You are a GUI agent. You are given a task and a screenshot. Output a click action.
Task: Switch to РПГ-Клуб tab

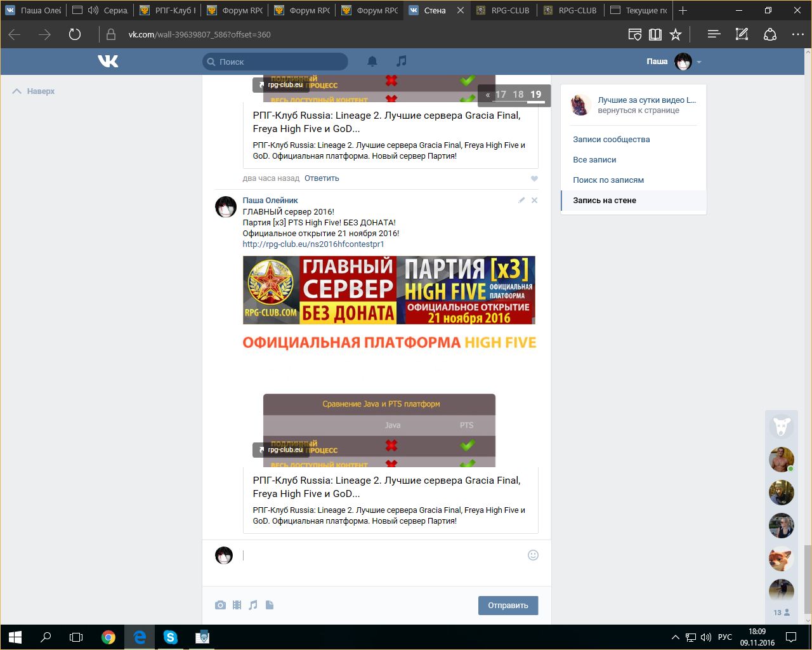pos(167,10)
